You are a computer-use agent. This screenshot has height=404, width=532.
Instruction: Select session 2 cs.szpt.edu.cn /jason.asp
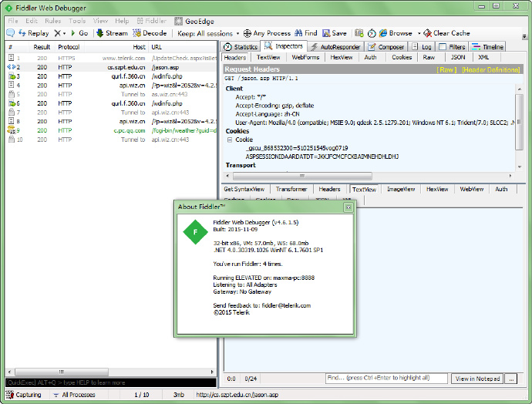(111, 67)
